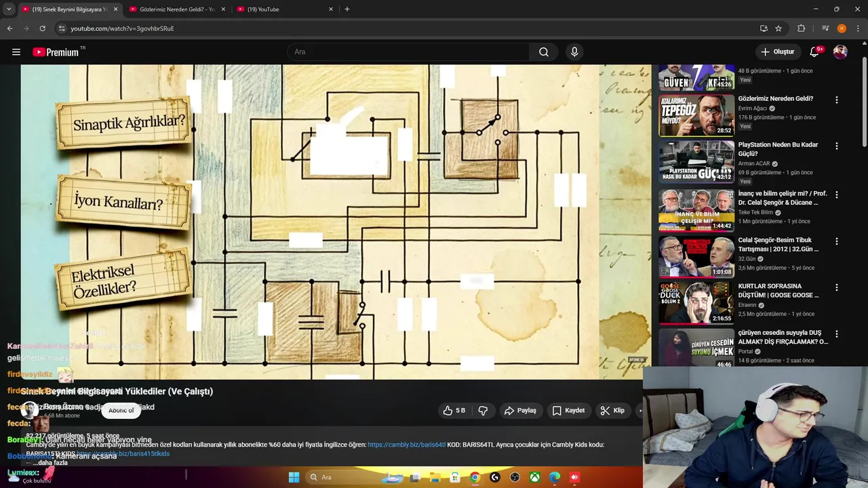Open Chrome from taskbar
This screenshot has height=488, width=868.
click(475, 477)
